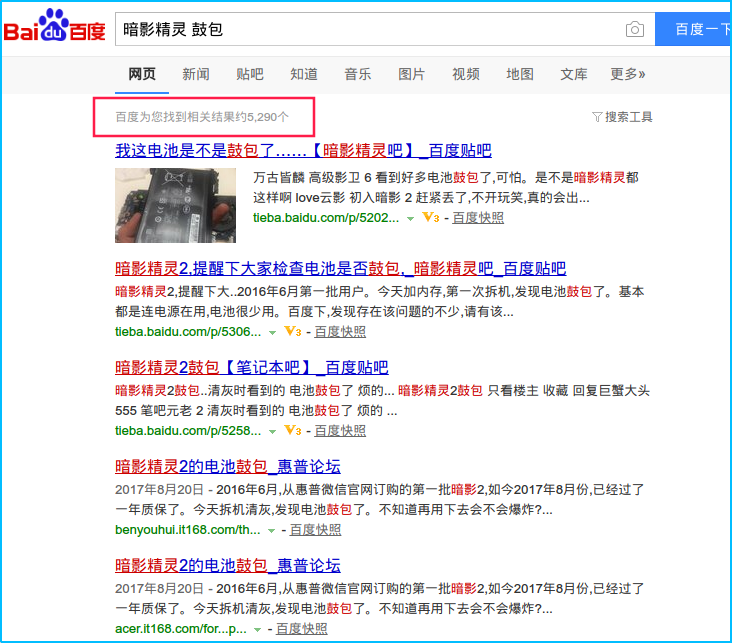The width and height of the screenshot is (732, 643).
Task: Expand the dropdown arrow after benyouhui.it168.com
Action: click(x=271, y=530)
